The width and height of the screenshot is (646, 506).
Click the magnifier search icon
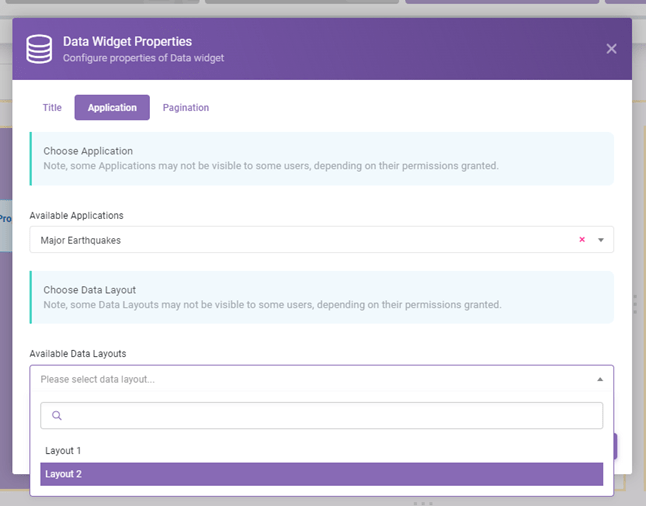pyautogui.click(x=57, y=416)
